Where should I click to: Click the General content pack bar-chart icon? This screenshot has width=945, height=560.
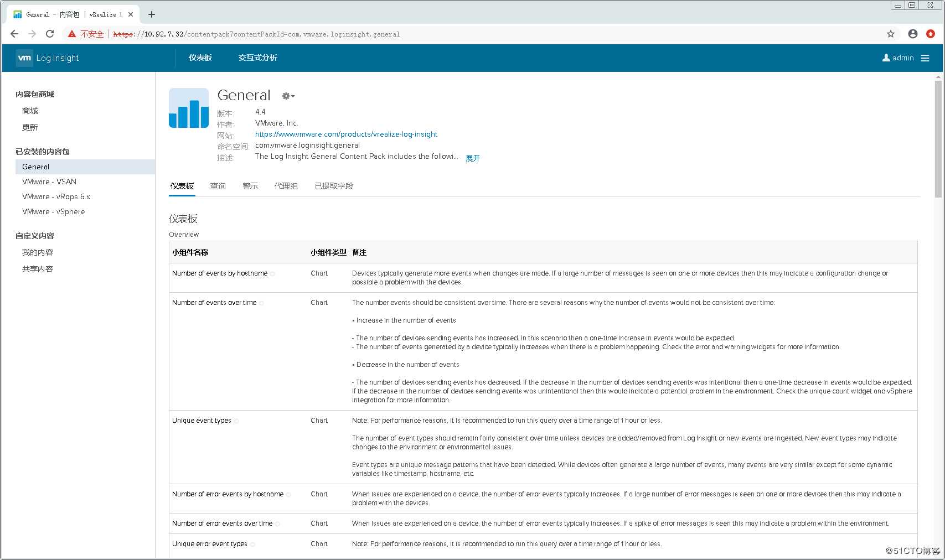click(189, 108)
